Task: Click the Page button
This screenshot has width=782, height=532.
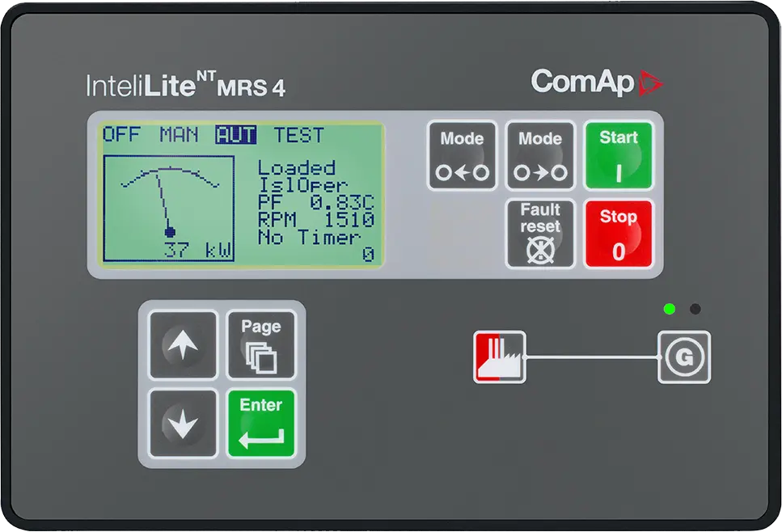Action: point(261,345)
